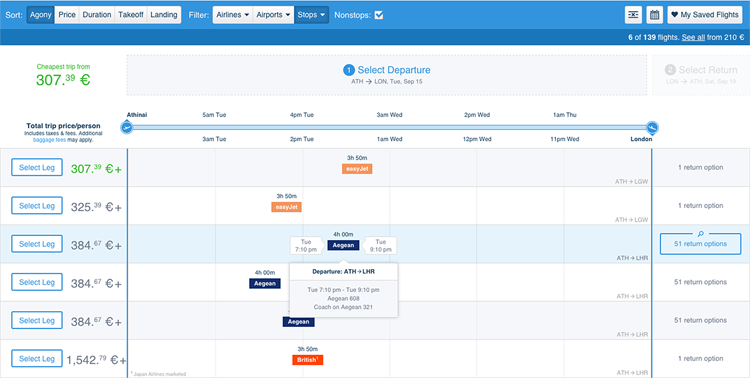The height and width of the screenshot is (378, 750).
Task: Expand the Airlines filter dropdown
Action: click(232, 15)
